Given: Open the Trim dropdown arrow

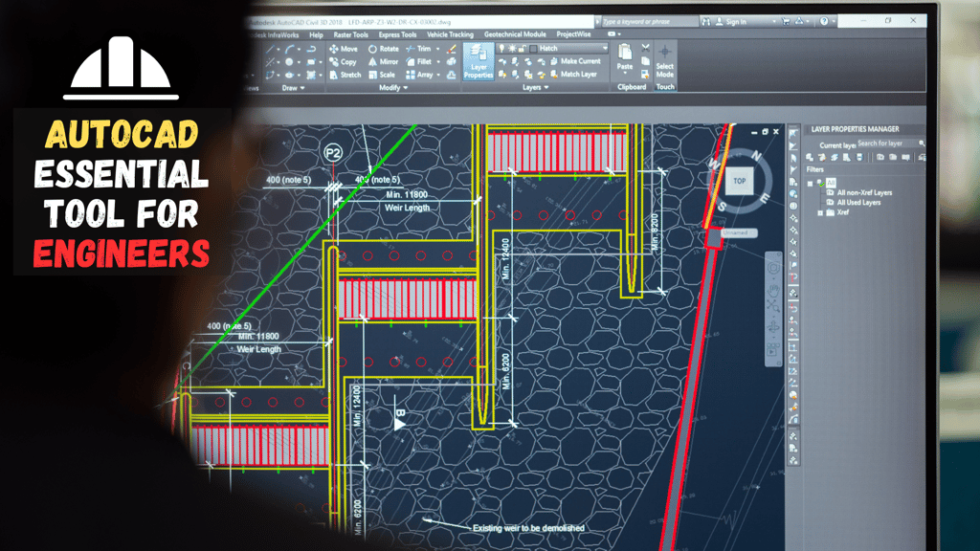Looking at the screenshot, I should click(437, 49).
